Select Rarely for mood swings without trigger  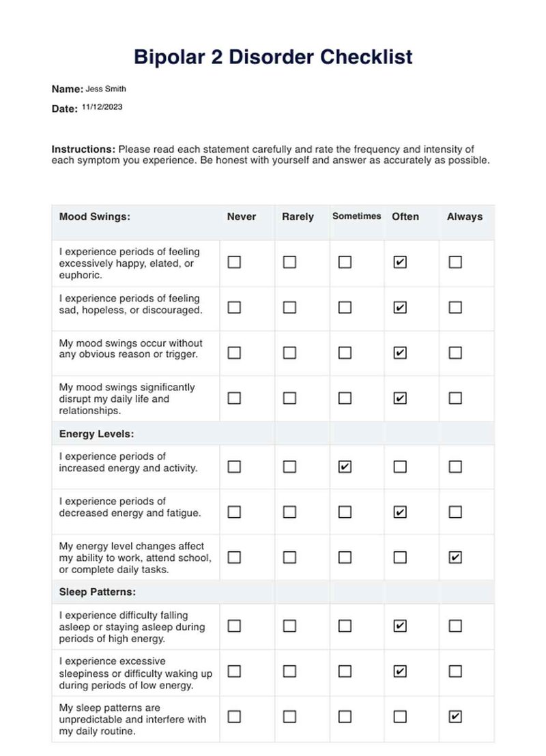pyautogui.click(x=289, y=353)
